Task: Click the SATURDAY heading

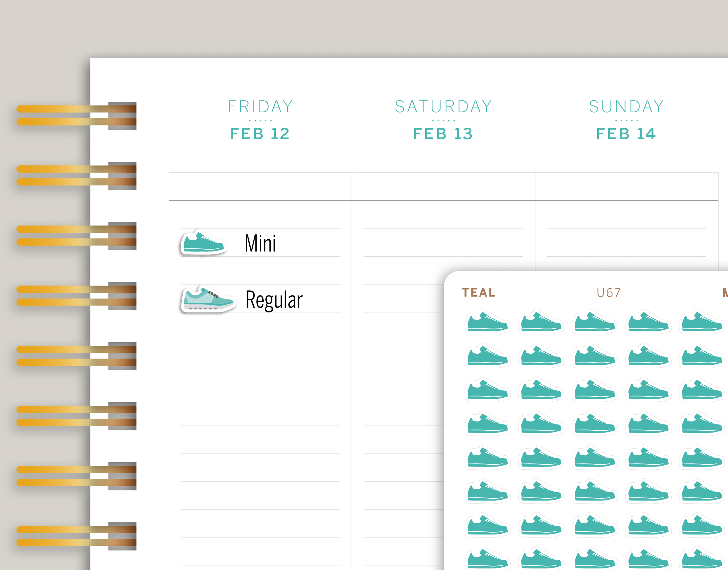Action: (443, 107)
